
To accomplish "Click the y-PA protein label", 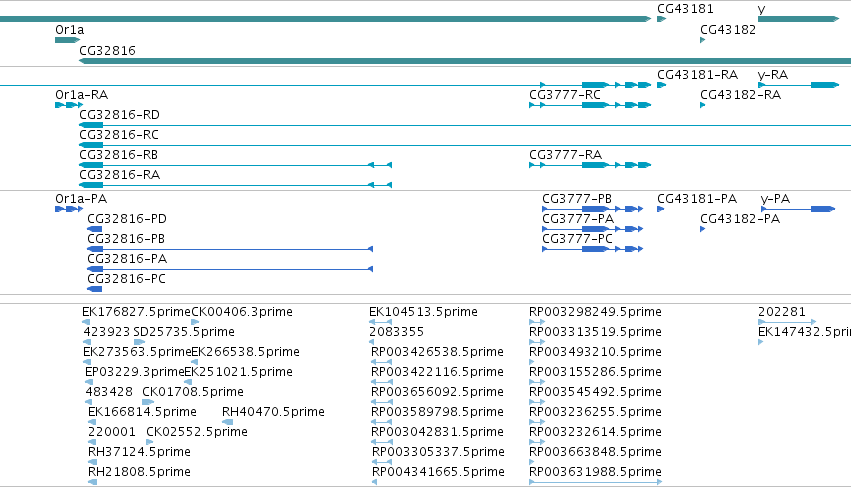I will point(775,199).
